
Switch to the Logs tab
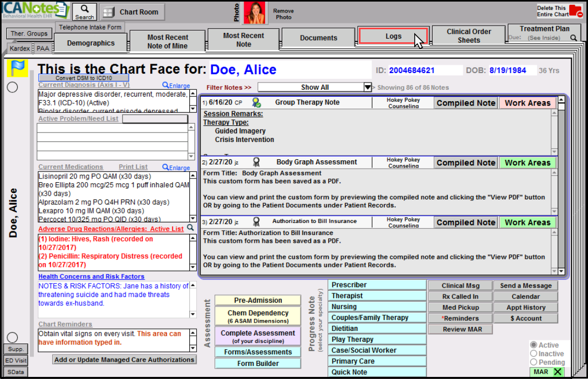coord(393,36)
